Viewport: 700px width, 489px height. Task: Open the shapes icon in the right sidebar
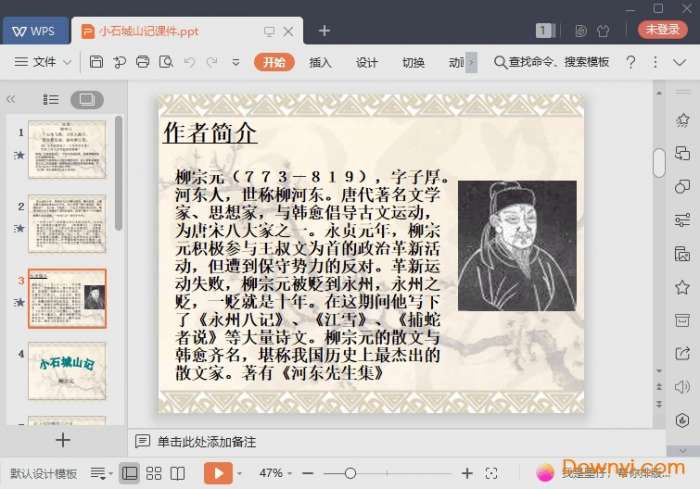[x=683, y=186]
